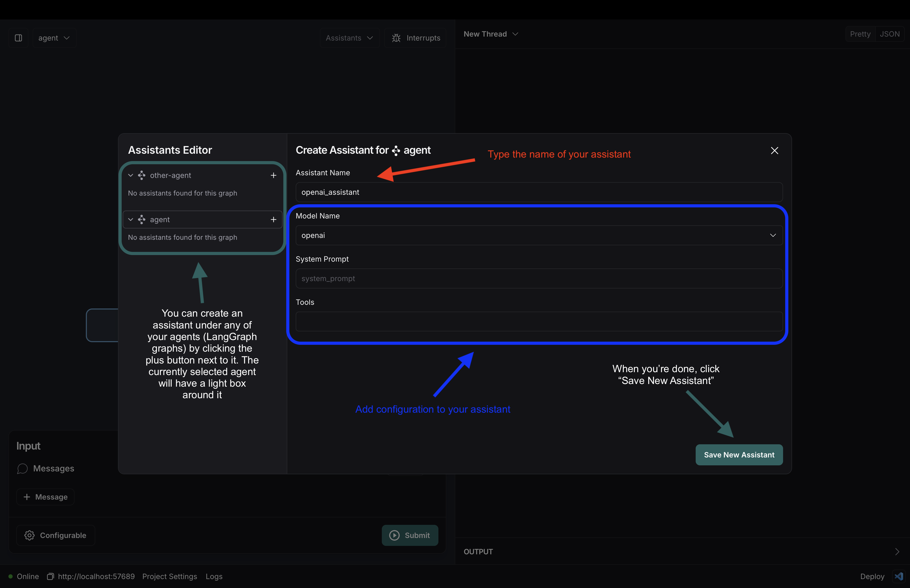Click the http://localhost:57689 address text
This screenshot has height=588, width=910.
(x=96, y=576)
